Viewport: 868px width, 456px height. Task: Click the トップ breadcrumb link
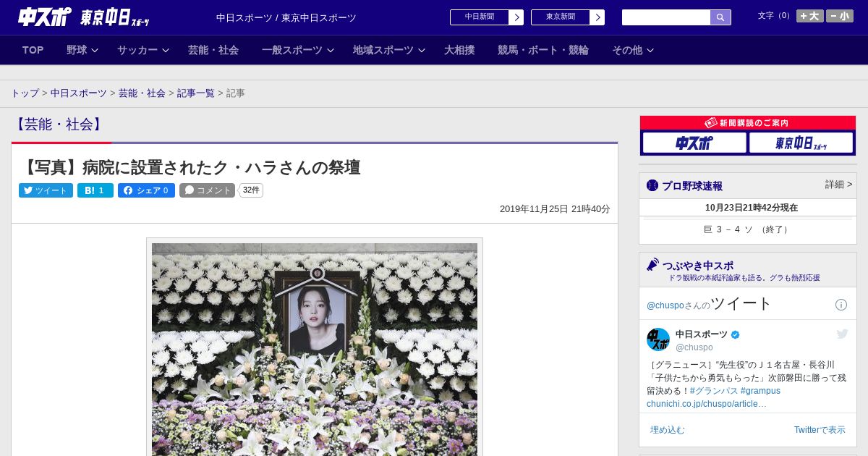[x=25, y=93]
